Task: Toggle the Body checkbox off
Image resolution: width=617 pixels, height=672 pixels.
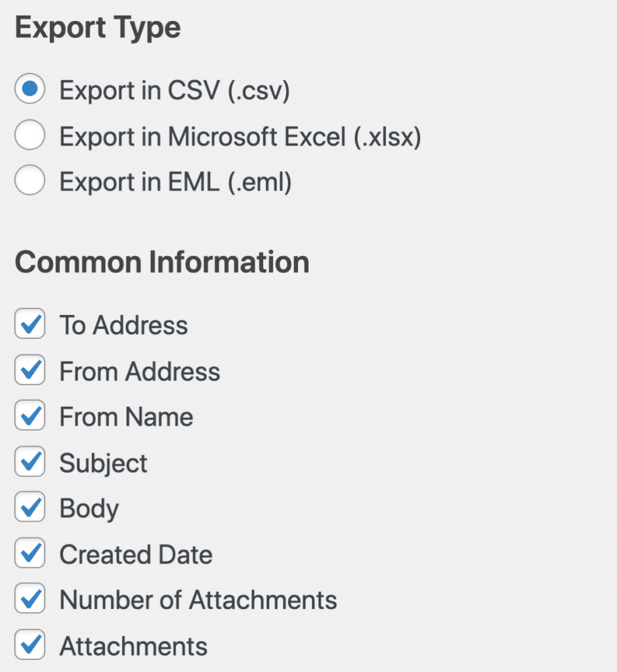Action: coord(30,507)
